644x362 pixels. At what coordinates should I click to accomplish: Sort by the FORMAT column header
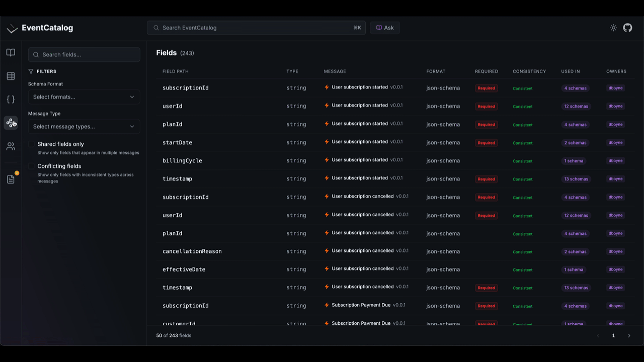pyautogui.click(x=436, y=71)
